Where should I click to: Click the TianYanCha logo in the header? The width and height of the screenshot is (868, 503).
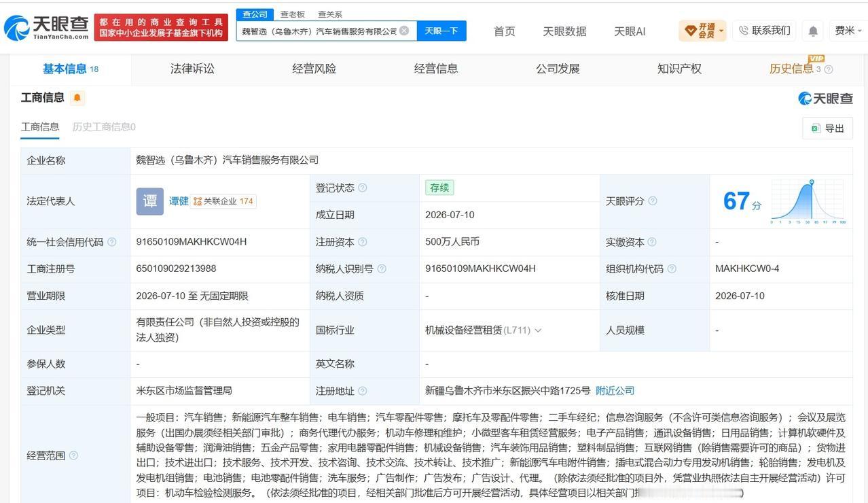(46, 27)
